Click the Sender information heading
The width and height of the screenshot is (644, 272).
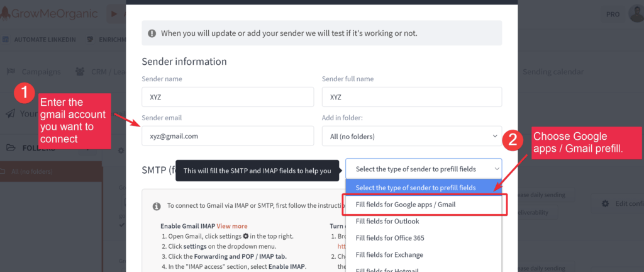click(184, 62)
